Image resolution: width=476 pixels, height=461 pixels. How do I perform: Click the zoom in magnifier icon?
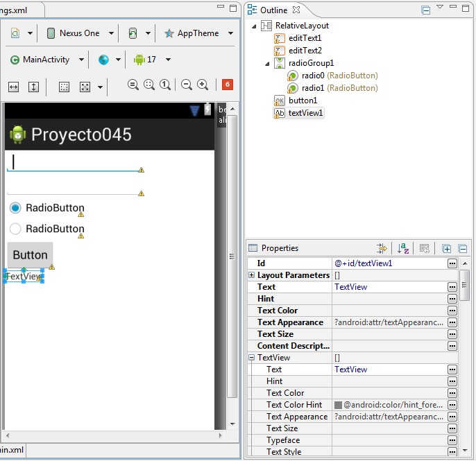[x=203, y=85]
